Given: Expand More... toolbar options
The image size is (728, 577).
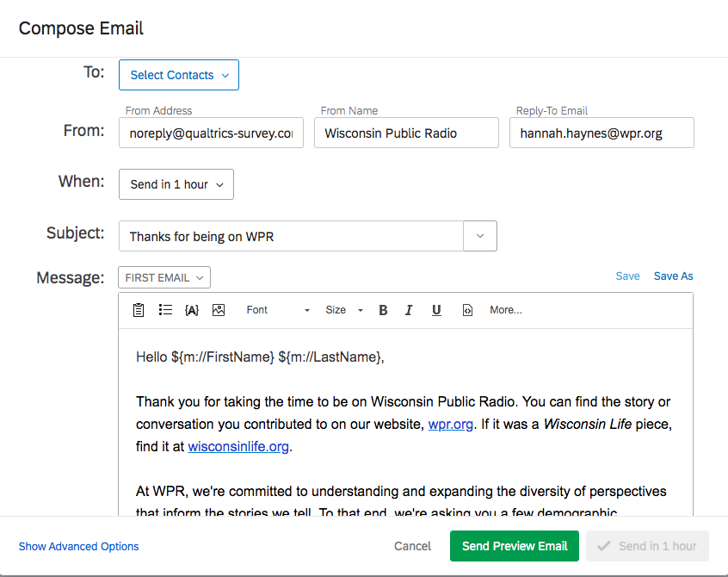Looking at the screenshot, I should [506, 310].
